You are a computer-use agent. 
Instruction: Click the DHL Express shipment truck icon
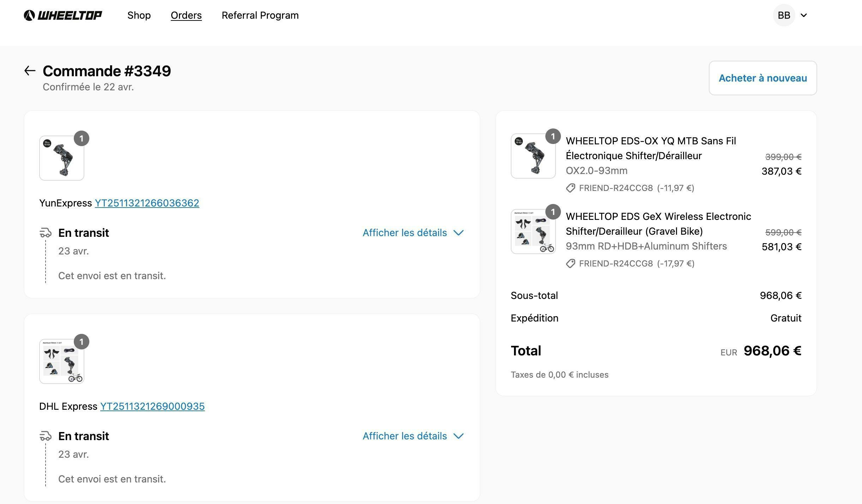46,436
